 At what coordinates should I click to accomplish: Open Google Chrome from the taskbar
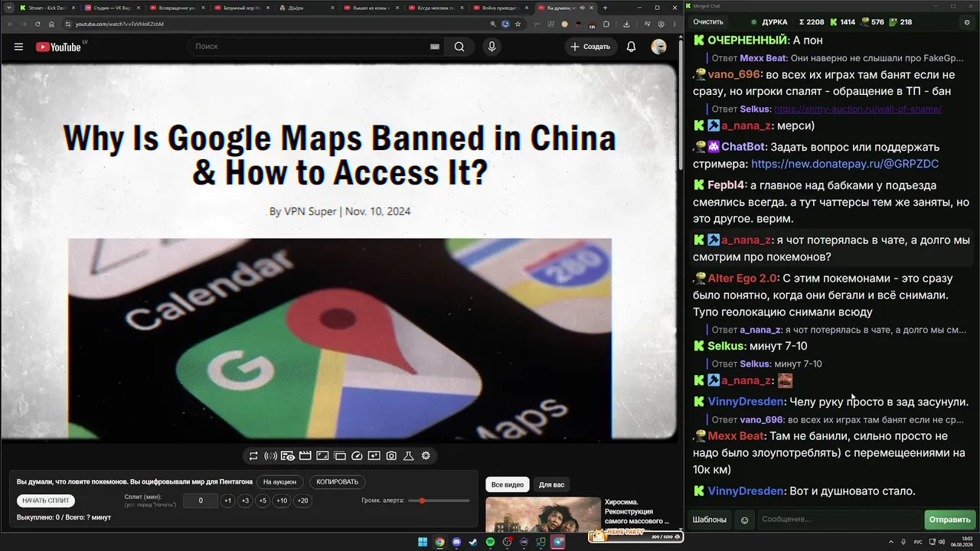439,543
